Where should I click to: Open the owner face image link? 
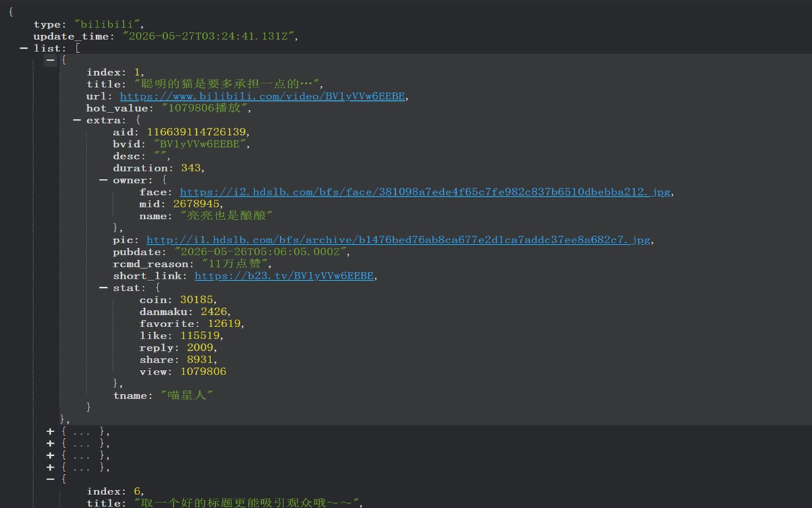(425, 192)
